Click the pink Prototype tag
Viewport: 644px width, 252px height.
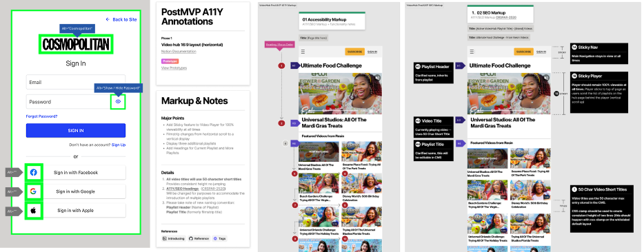[170, 61]
